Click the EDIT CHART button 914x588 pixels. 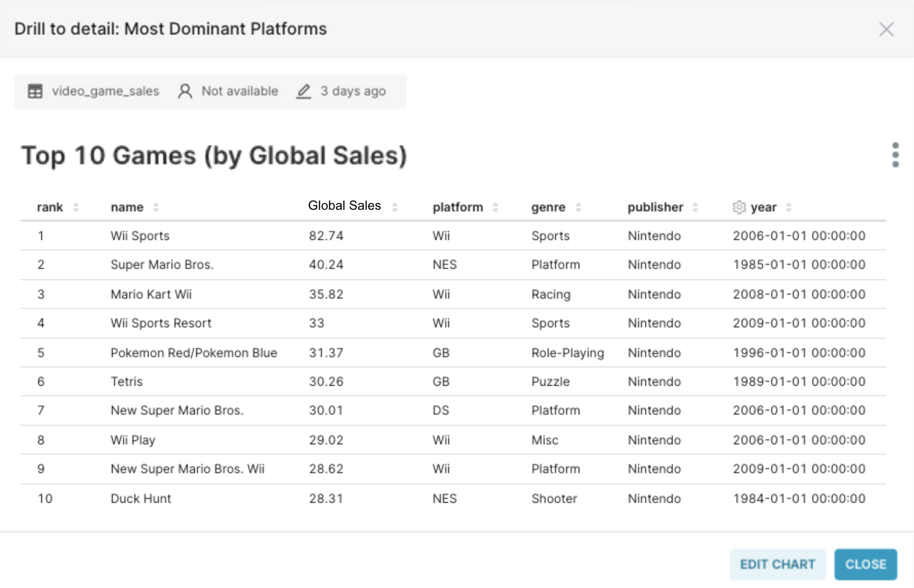click(x=778, y=564)
